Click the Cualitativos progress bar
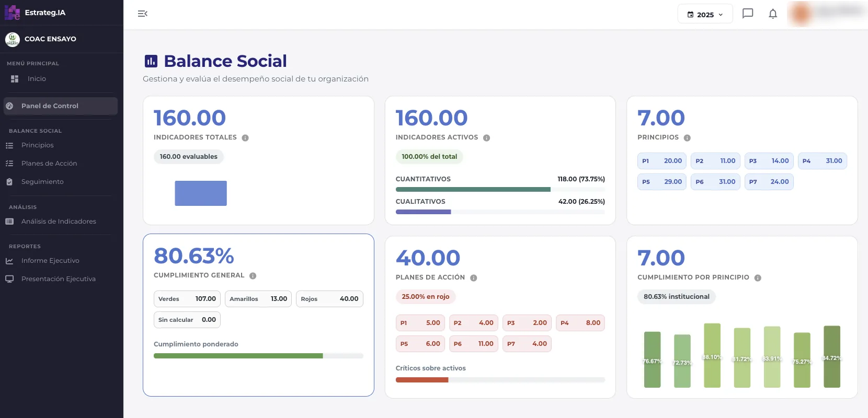 pos(500,212)
